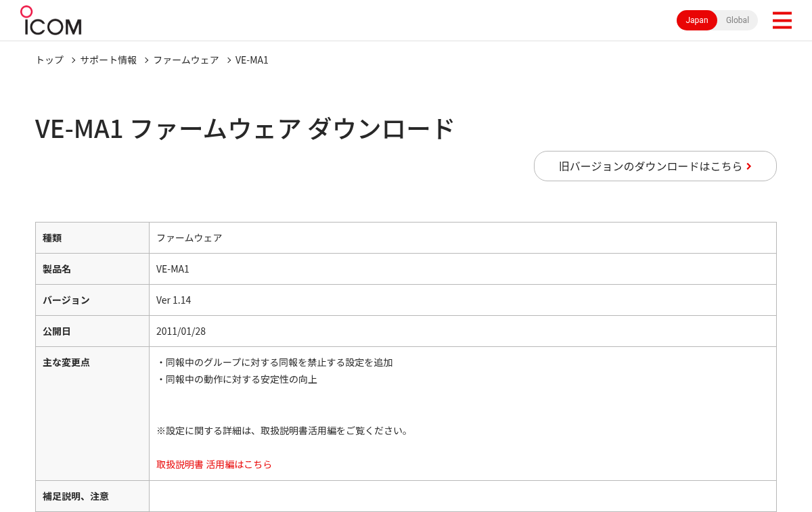Open the red hamburger menu
Viewport: 812px width, 512px height.
coord(782,20)
